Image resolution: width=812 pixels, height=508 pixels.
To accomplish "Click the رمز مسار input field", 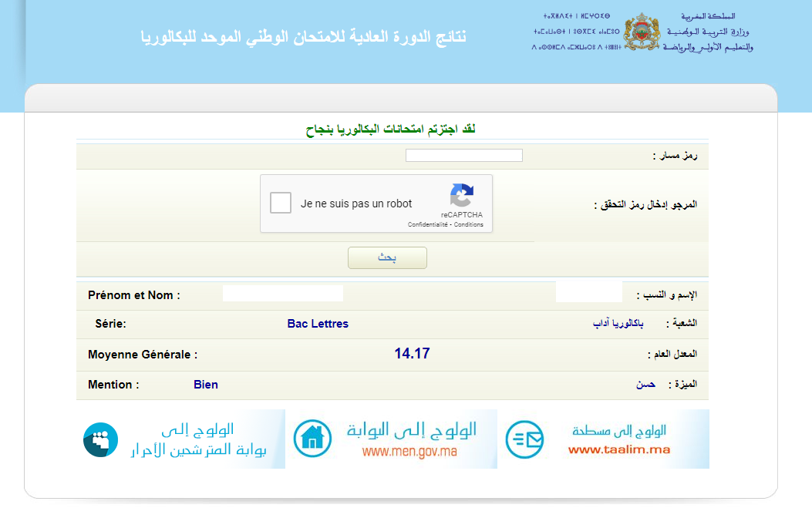I will [463, 154].
